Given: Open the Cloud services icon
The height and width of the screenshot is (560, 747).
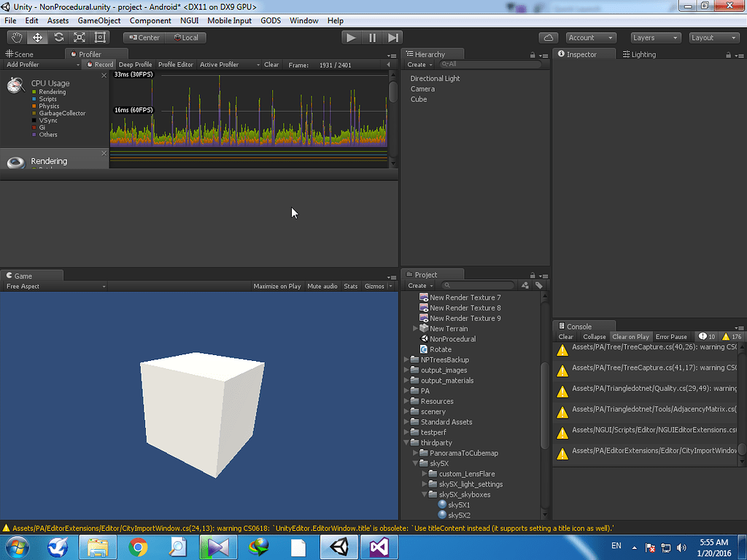Looking at the screenshot, I should click(548, 37).
